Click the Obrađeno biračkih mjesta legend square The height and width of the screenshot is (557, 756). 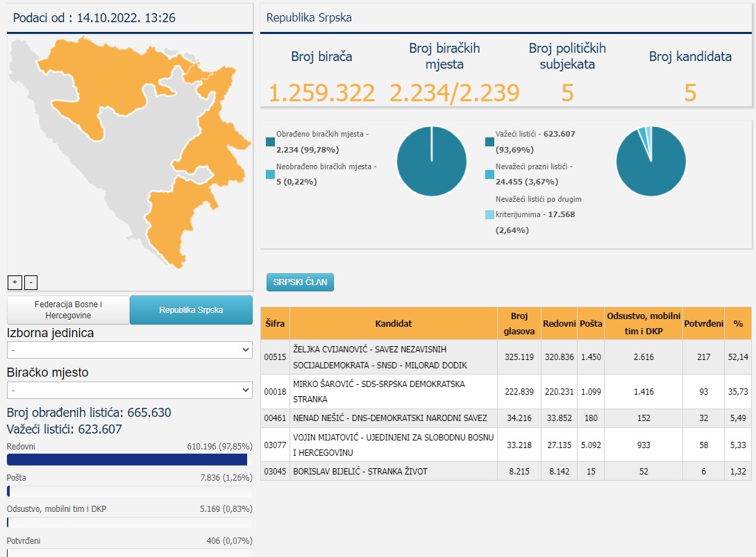270,142
